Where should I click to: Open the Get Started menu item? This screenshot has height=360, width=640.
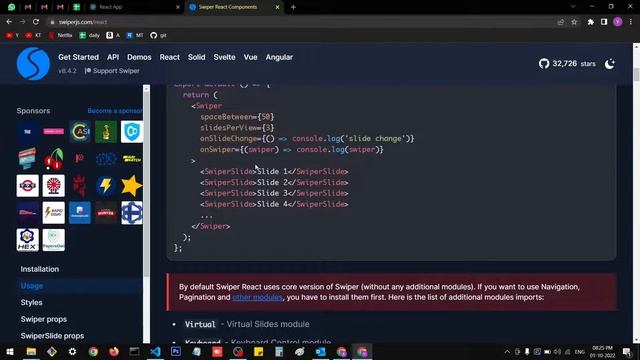[78, 57]
